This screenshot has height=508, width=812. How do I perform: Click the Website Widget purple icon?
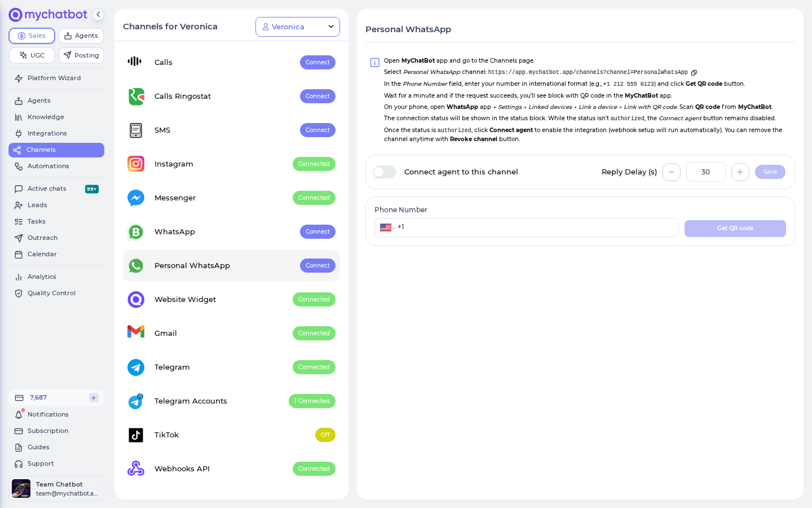coord(136,300)
